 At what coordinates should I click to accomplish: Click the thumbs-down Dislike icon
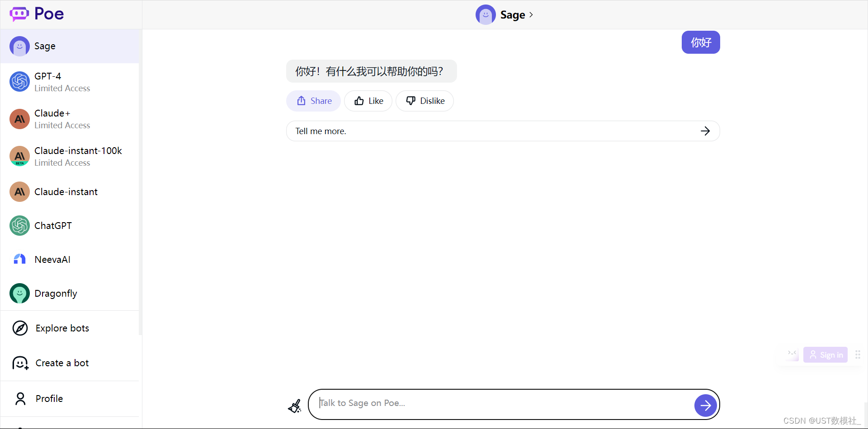410,101
